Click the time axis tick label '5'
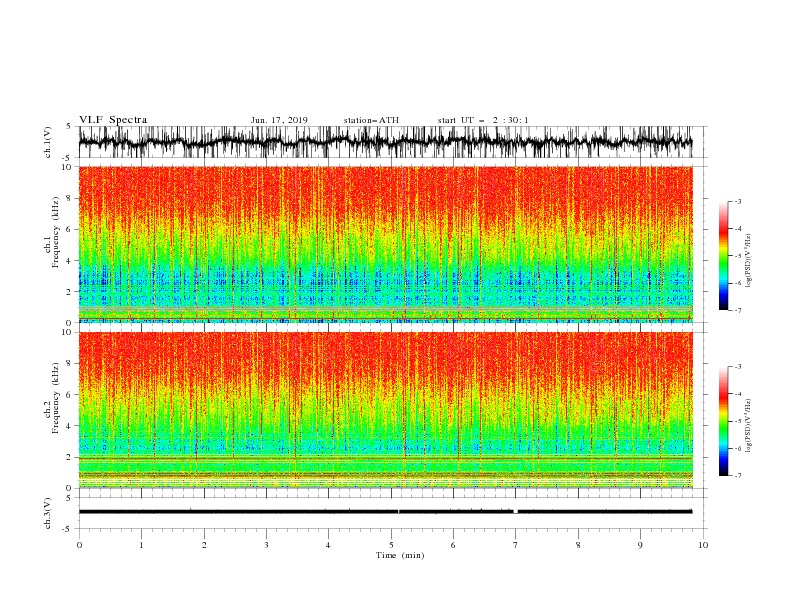Screen dimensions: 792x612 coord(391,545)
